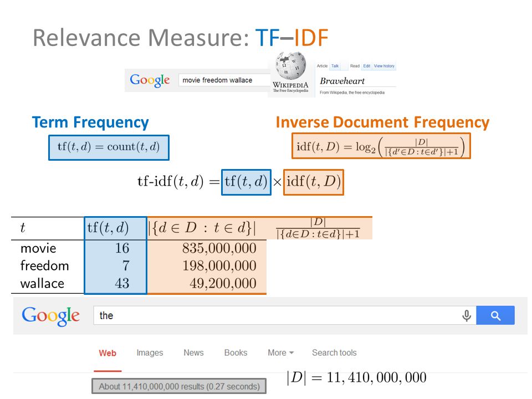Open the Wikipedia Talk tab
Screen dimensions: 532x399
tap(335, 66)
